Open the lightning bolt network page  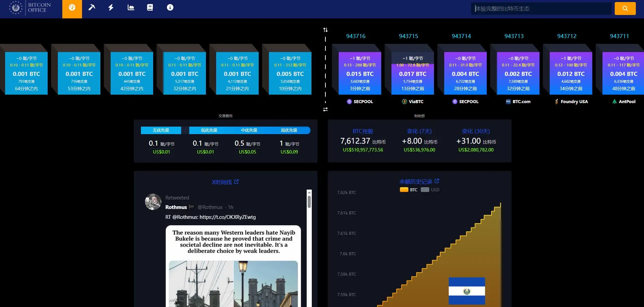pos(111,7)
